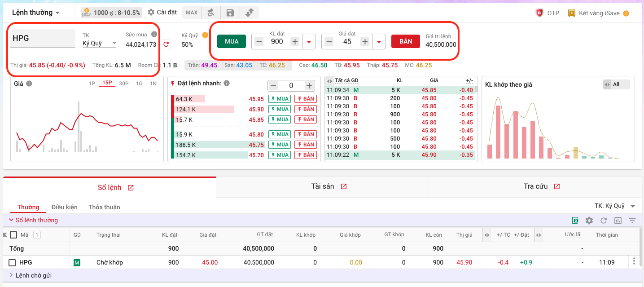Quick MUA at price 45.90
Image resolution: width=644 pixels, height=287 pixels.
pyautogui.click(x=280, y=109)
